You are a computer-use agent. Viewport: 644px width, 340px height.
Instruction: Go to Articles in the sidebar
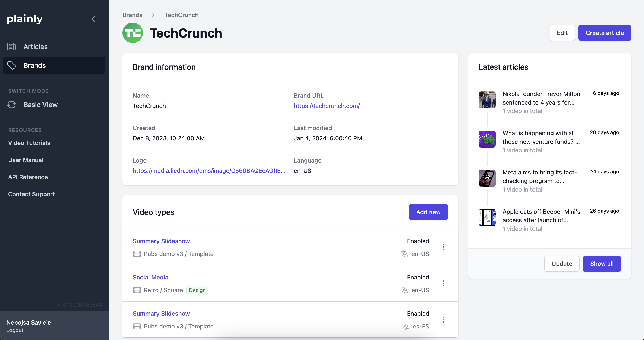coord(35,46)
